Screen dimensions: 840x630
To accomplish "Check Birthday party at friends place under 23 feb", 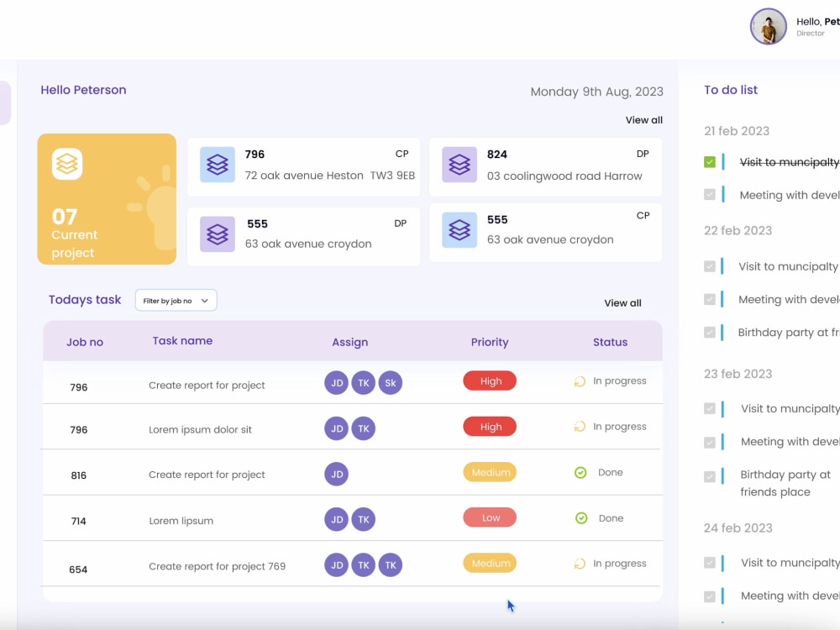I will coord(710,477).
